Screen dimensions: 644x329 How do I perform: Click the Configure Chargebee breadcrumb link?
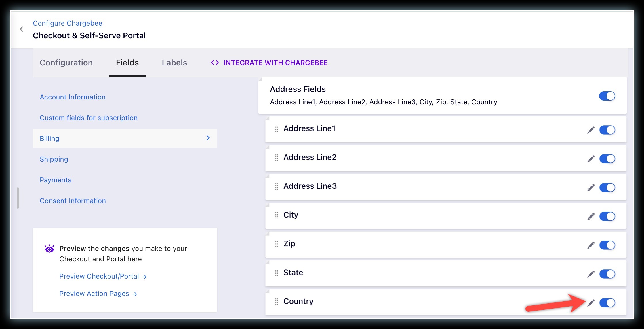click(x=67, y=23)
